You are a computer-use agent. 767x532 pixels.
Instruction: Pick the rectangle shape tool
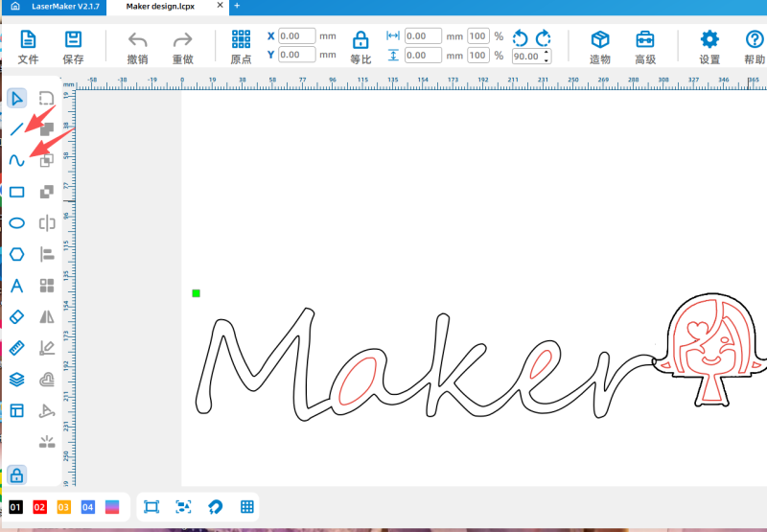pyautogui.click(x=16, y=192)
